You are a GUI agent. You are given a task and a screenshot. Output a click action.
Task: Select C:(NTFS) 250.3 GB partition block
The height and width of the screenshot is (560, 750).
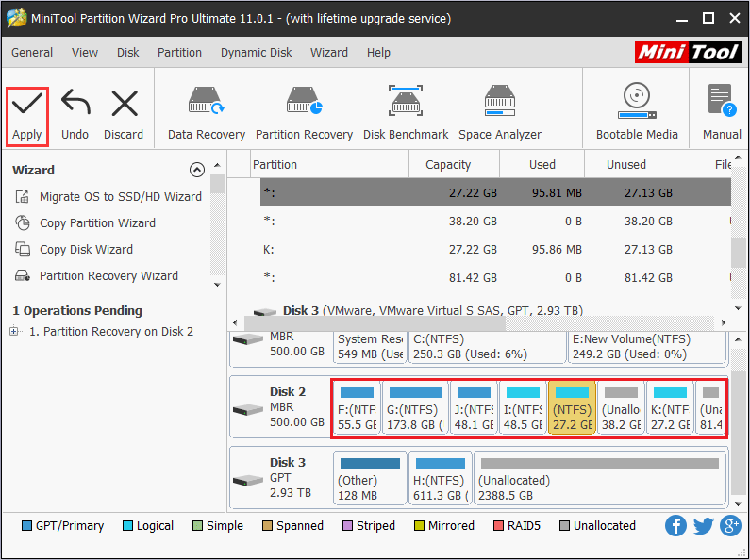pyautogui.click(x=488, y=347)
